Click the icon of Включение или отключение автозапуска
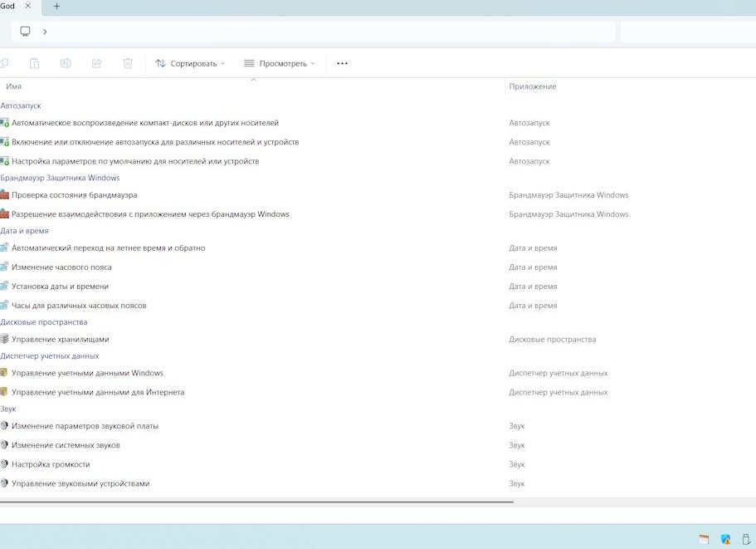Image resolution: width=756 pixels, height=549 pixels. pyautogui.click(x=4, y=142)
